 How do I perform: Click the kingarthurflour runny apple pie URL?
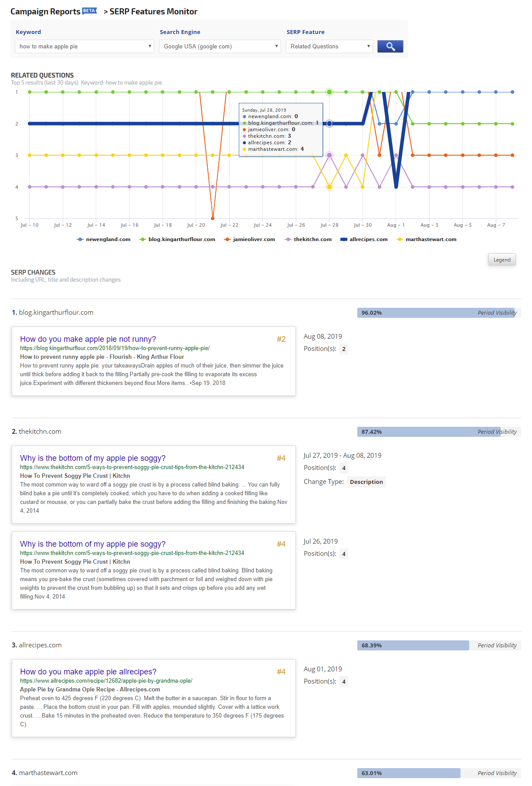coord(115,348)
